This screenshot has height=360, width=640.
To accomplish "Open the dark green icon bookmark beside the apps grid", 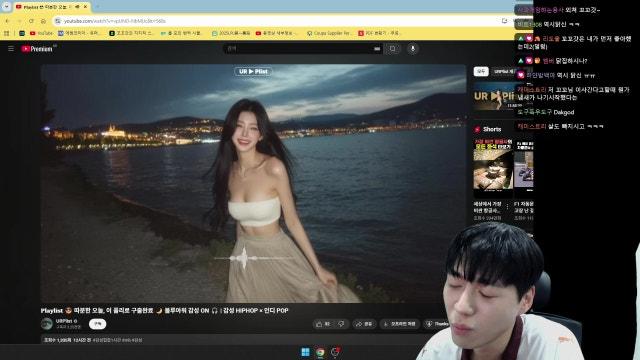I will [22, 33].
